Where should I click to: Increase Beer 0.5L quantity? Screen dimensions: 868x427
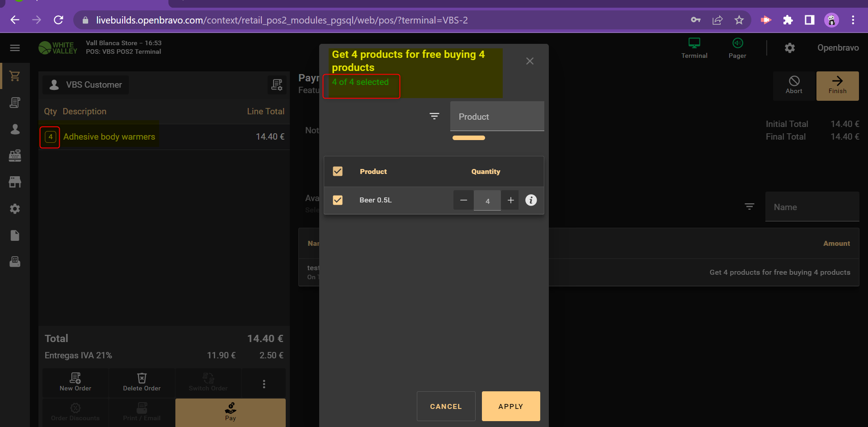[x=510, y=200]
